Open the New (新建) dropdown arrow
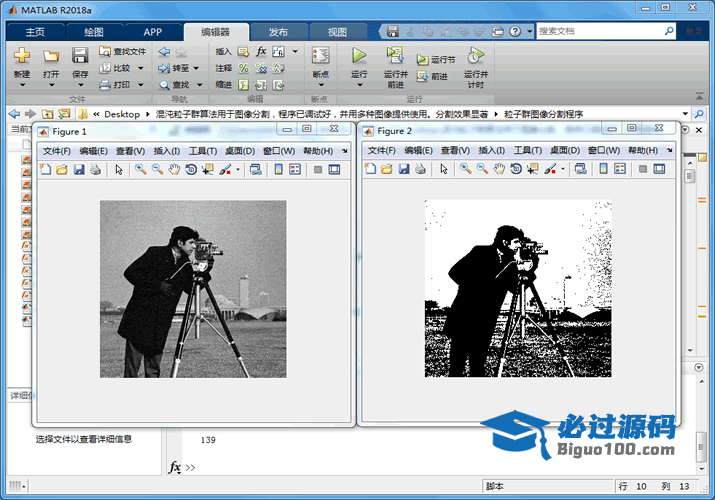Image resolution: width=715 pixels, height=500 pixels. pos(22,85)
